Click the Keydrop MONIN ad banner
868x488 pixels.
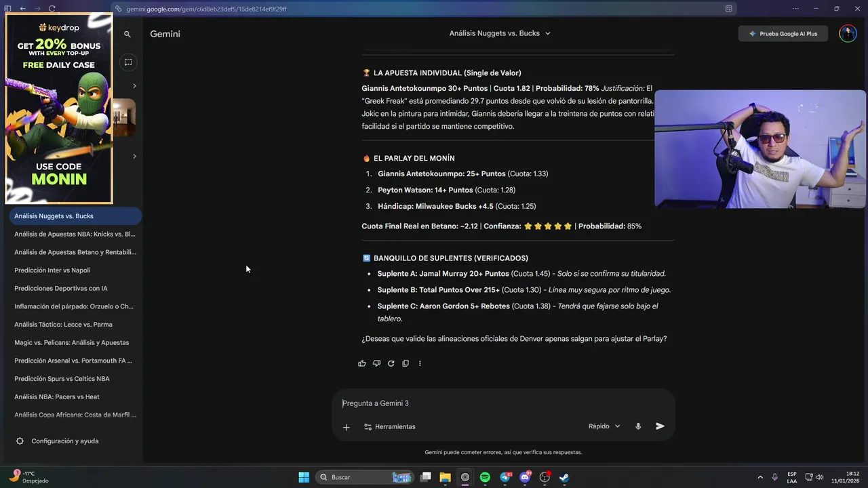(59, 108)
